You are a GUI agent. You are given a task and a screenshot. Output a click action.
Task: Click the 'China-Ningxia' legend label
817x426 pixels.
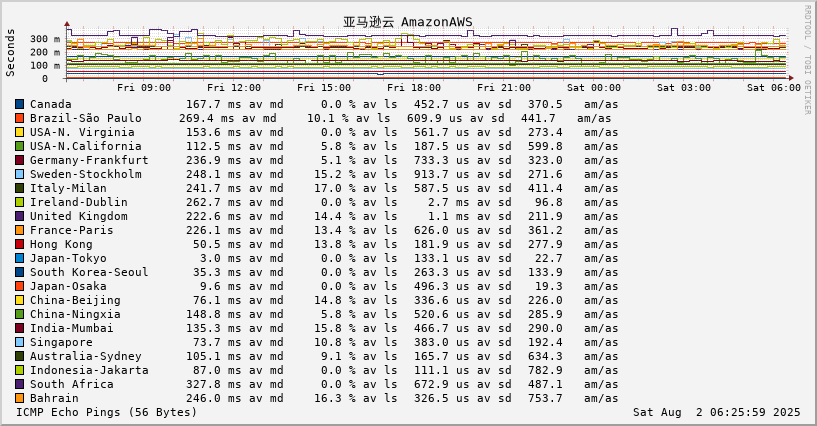tap(75, 314)
